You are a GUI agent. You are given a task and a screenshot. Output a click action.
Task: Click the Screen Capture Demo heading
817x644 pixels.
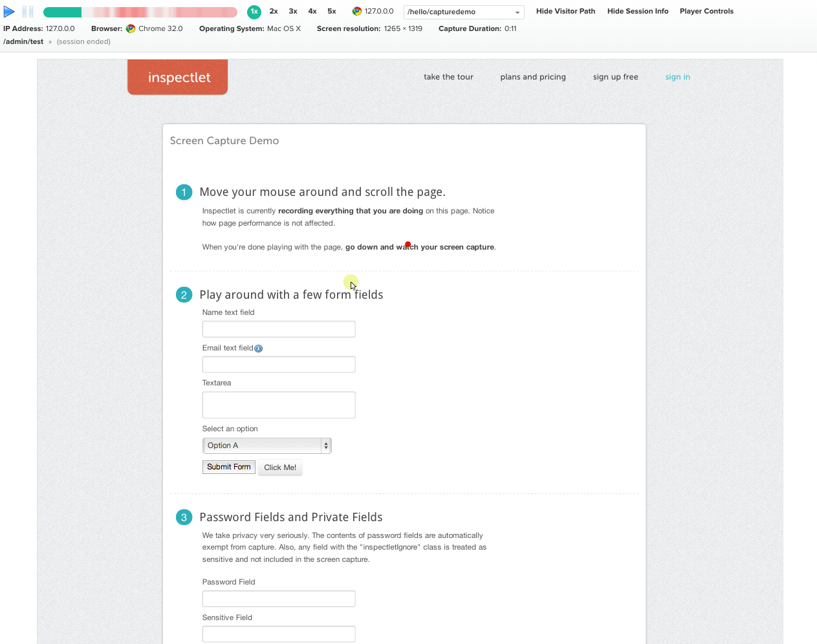coord(224,141)
